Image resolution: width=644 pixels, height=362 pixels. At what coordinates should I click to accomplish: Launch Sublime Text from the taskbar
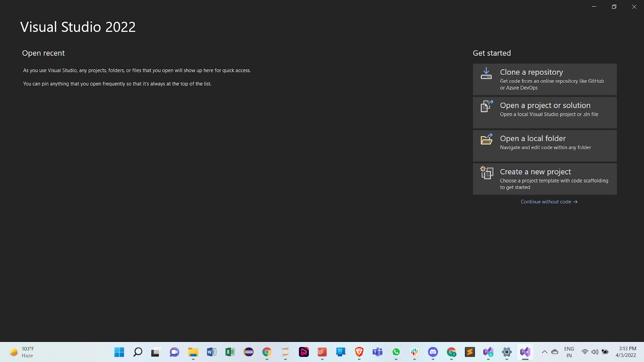point(470,352)
